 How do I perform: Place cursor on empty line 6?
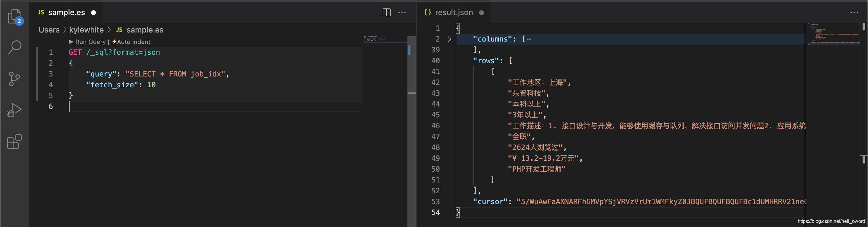click(215, 107)
